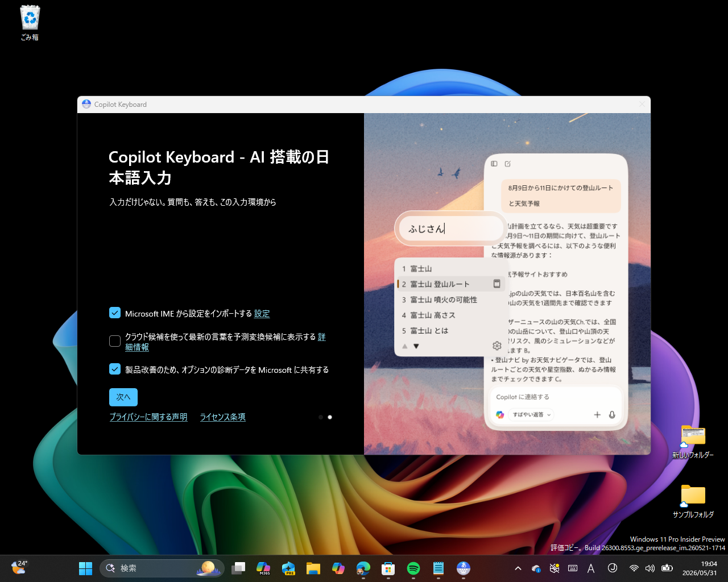Click the 検索 taskbar search box

click(162, 568)
